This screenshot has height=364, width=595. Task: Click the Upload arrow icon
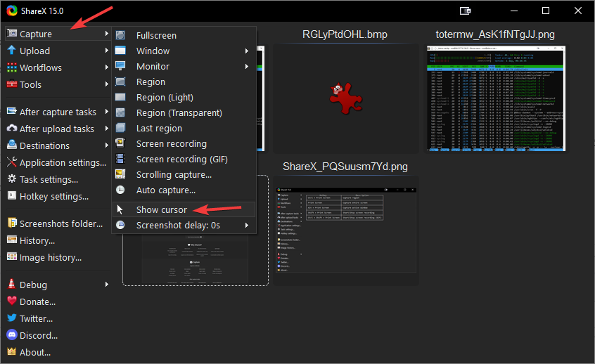(x=12, y=51)
